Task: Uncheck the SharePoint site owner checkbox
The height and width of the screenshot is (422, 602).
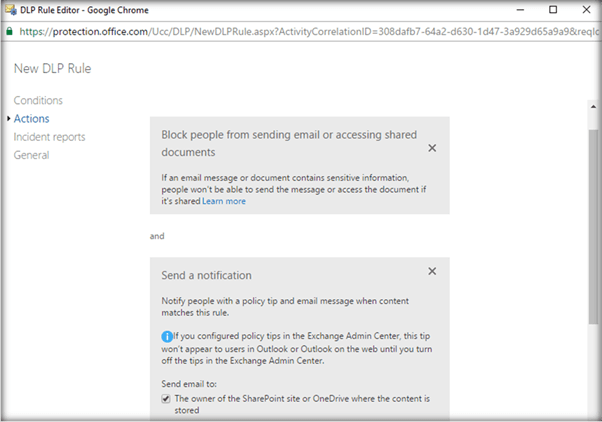Action: [167, 398]
